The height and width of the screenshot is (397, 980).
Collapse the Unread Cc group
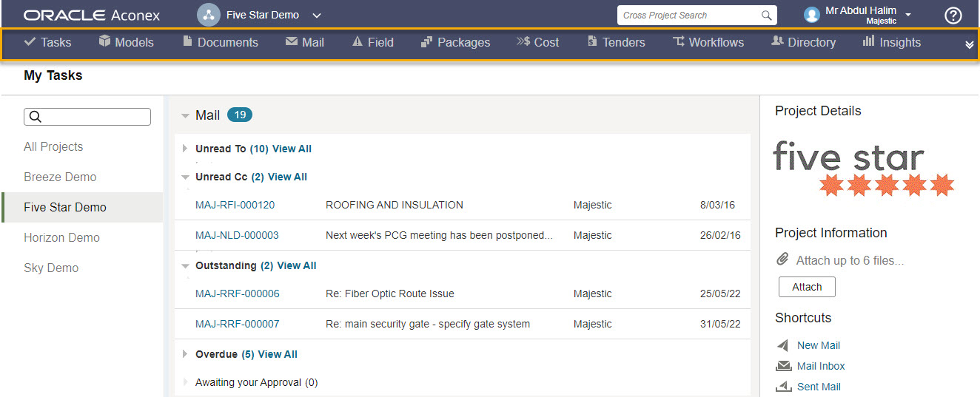[185, 177]
